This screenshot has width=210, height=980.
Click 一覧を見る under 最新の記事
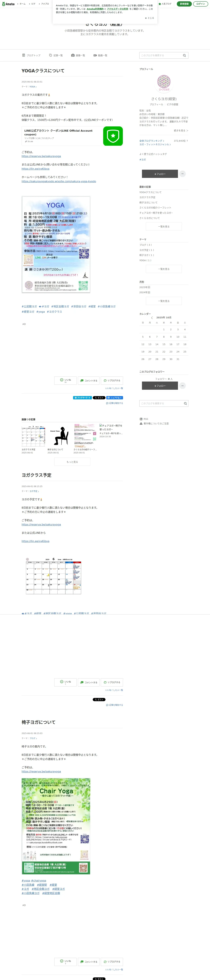[164, 226]
